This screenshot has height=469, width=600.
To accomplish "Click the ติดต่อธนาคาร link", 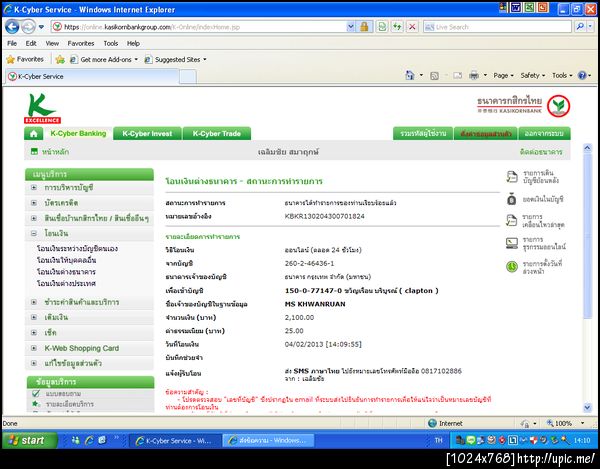I will (x=541, y=152).
